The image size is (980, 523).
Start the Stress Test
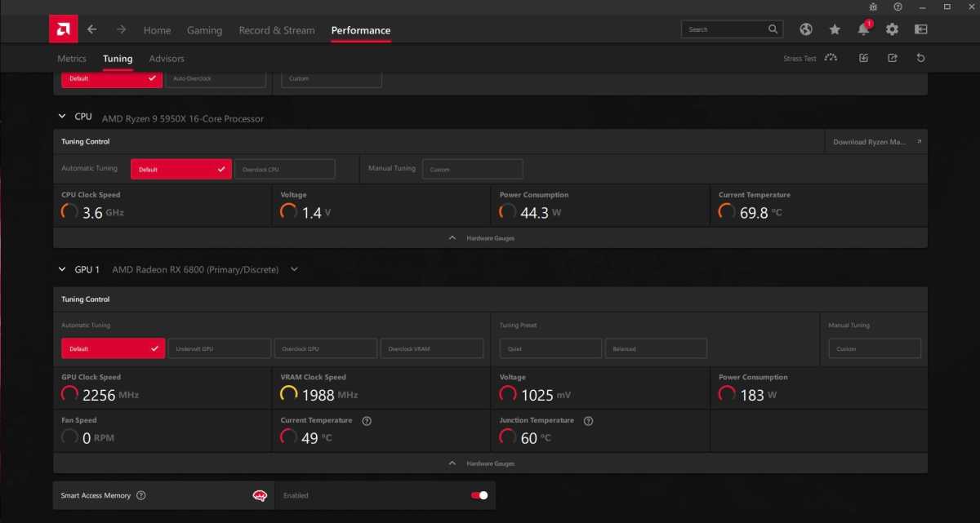(x=810, y=59)
